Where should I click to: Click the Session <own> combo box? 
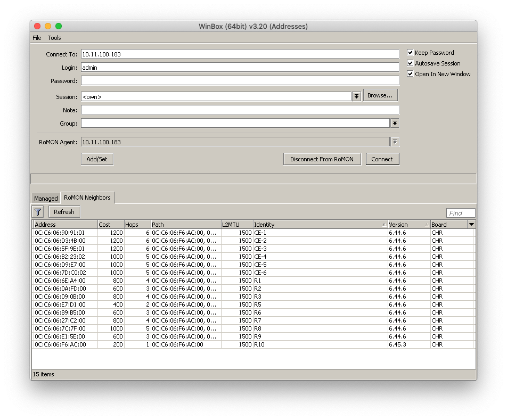click(x=216, y=96)
